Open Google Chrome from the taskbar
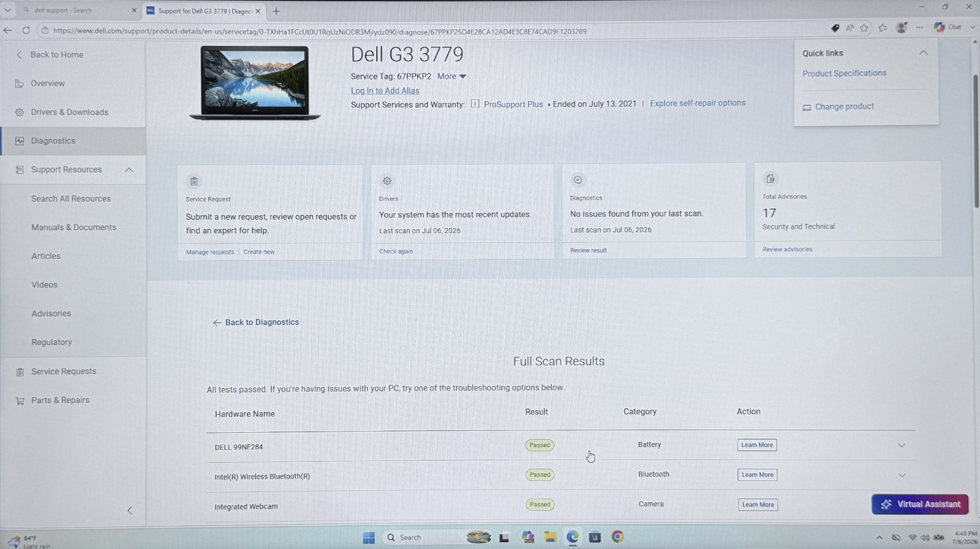This screenshot has width=980, height=549. pos(617,537)
